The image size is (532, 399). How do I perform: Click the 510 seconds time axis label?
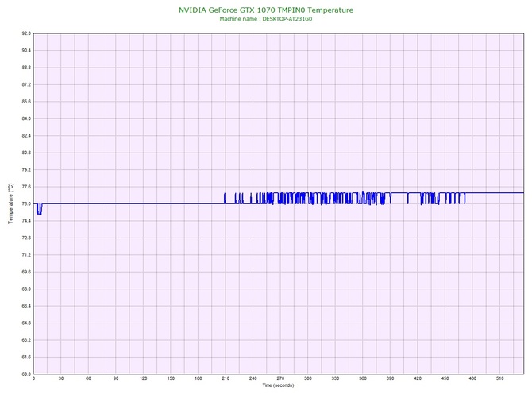click(x=499, y=378)
